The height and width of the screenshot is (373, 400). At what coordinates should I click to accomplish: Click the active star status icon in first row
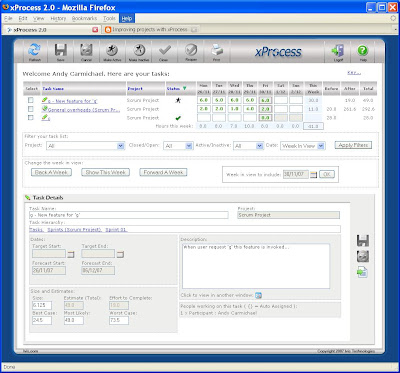pyautogui.click(x=178, y=100)
